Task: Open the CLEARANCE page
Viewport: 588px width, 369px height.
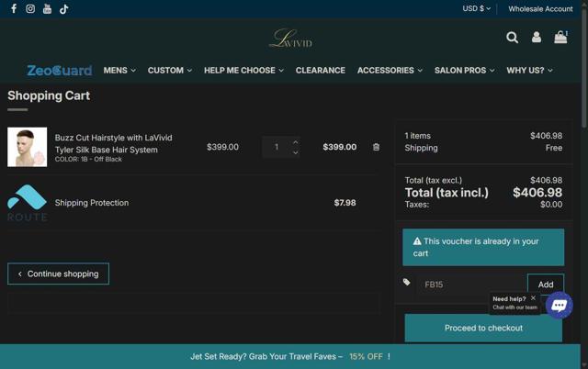Action: click(x=321, y=71)
